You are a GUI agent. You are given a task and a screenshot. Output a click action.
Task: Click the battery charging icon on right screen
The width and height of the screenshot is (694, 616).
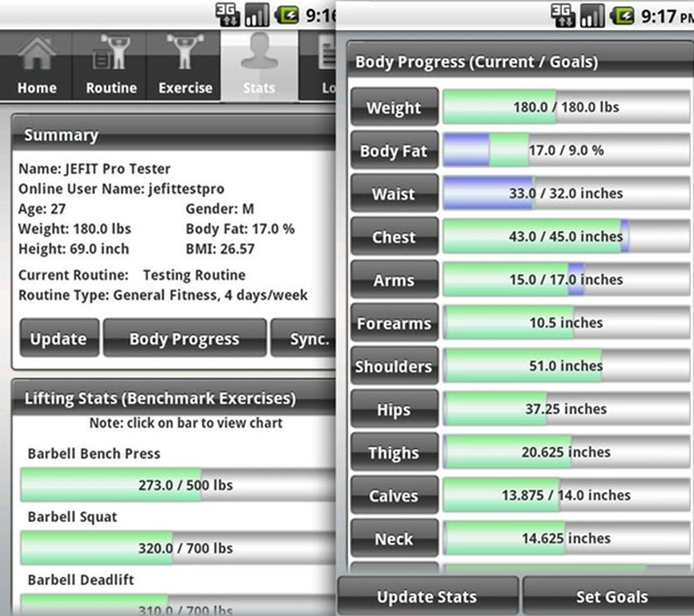click(x=622, y=16)
